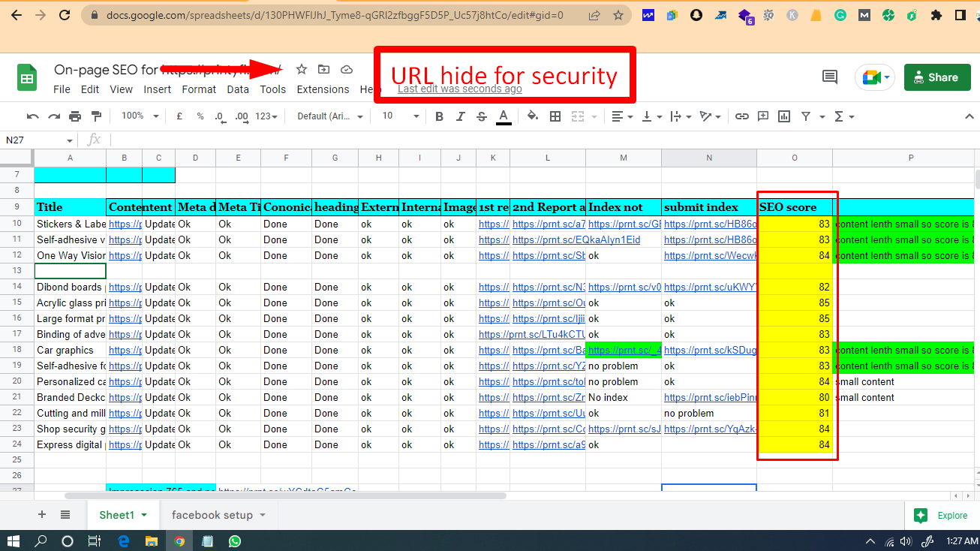Toggle Italic formatting
The height and width of the screenshot is (551, 980).
click(x=461, y=116)
